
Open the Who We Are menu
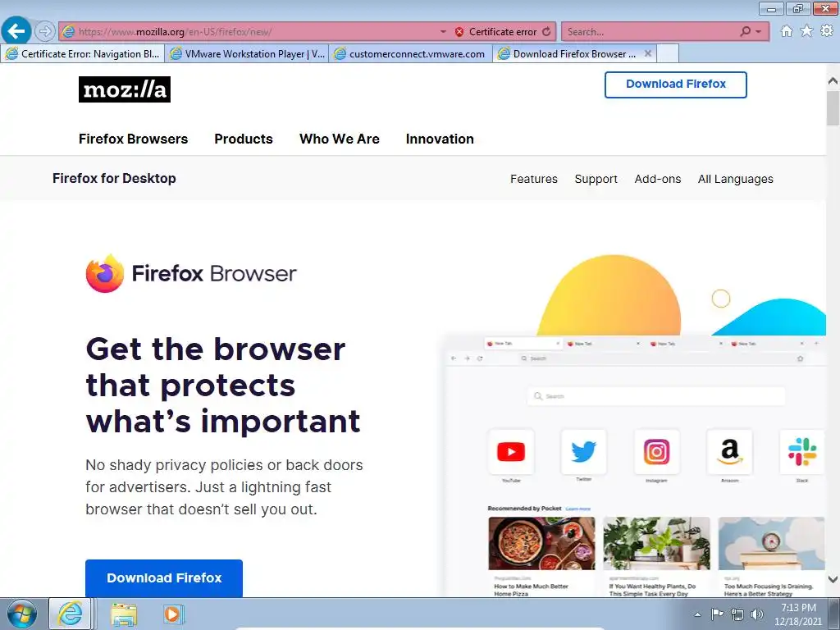pyautogui.click(x=339, y=139)
